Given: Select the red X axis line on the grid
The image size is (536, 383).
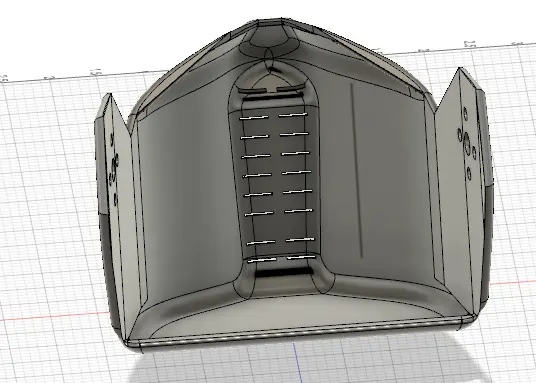Looking at the screenshot, I should [x=55, y=316].
